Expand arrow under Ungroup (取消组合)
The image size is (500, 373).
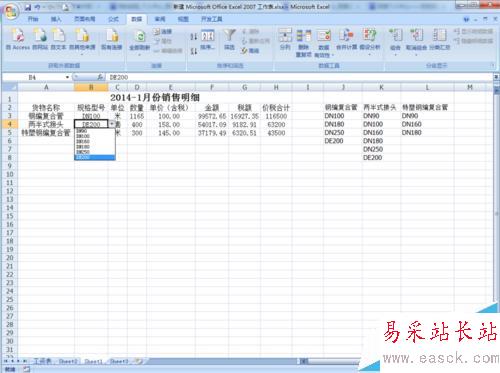(416, 55)
